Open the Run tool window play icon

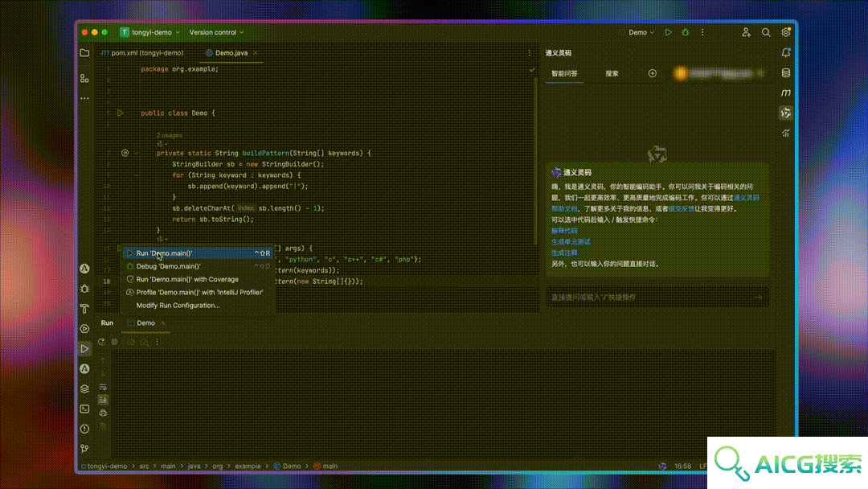pos(84,348)
